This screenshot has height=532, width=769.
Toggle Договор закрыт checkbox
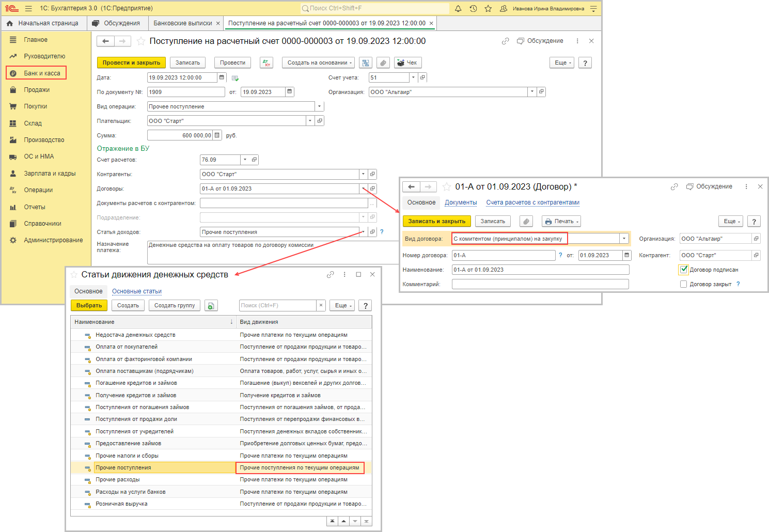click(x=684, y=284)
